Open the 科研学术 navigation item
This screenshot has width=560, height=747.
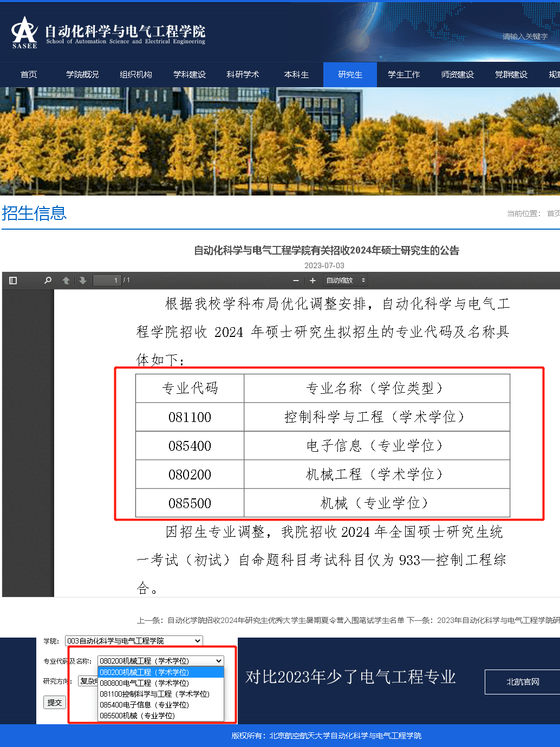(243, 75)
